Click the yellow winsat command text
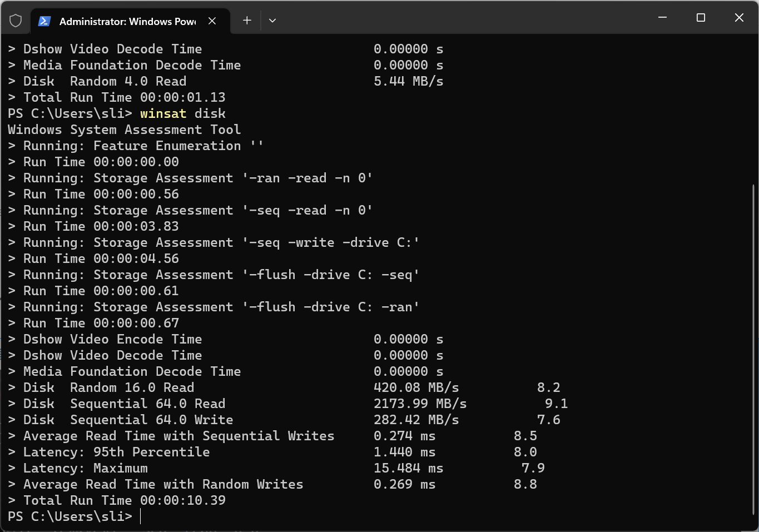759x532 pixels. point(163,113)
